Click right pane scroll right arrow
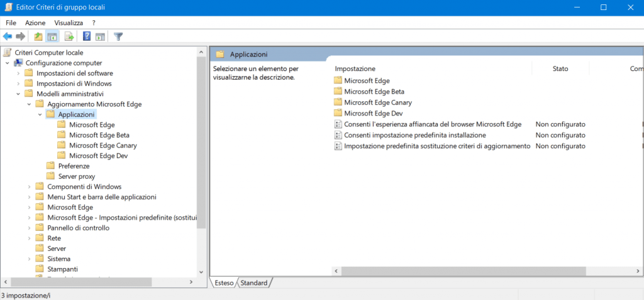This screenshot has height=300, width=644. click(x=637, y=271)
